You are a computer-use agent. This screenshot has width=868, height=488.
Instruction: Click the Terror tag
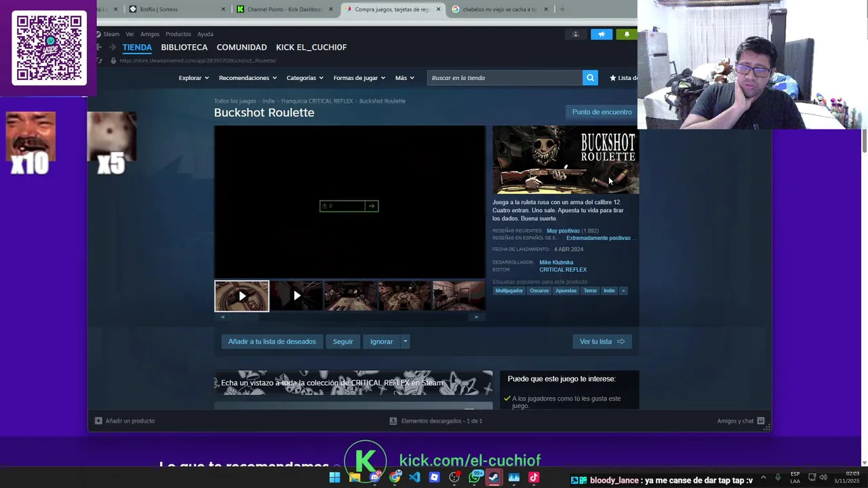click(x=590, y=291)
